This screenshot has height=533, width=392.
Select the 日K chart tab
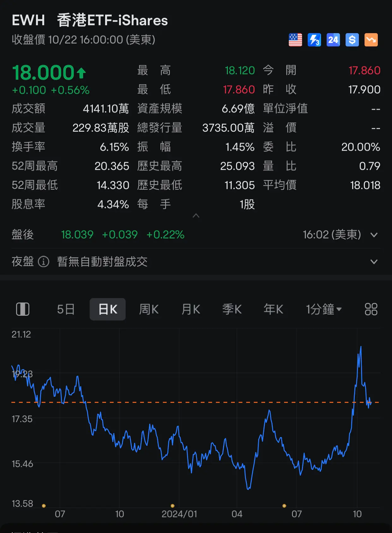(x=108, y=309)
